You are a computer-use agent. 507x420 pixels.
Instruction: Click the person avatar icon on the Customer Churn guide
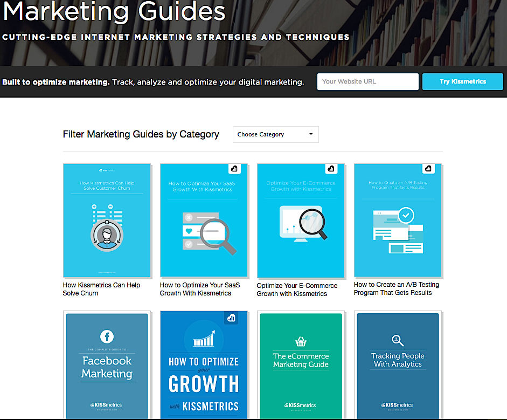click(x=107, y=233)
